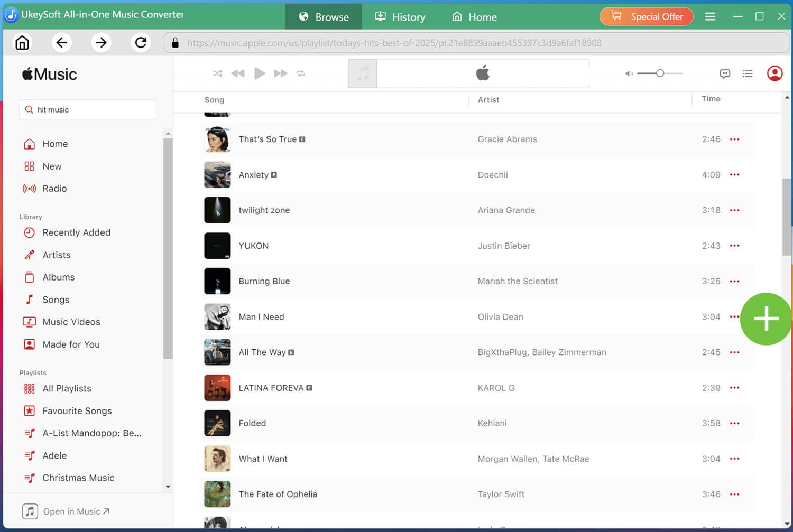Click the Open in Music link

click(66, 511)
